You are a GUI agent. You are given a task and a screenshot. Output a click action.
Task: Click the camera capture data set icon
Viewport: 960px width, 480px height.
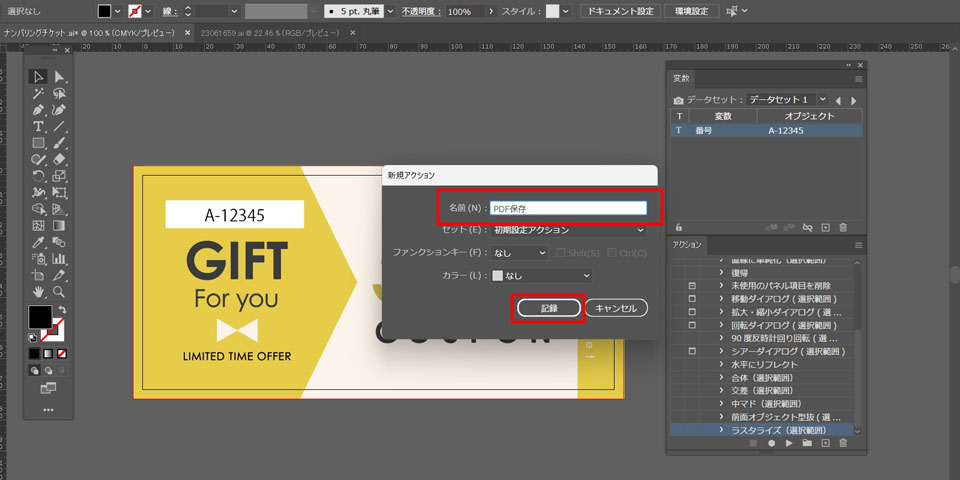[679, 100]
